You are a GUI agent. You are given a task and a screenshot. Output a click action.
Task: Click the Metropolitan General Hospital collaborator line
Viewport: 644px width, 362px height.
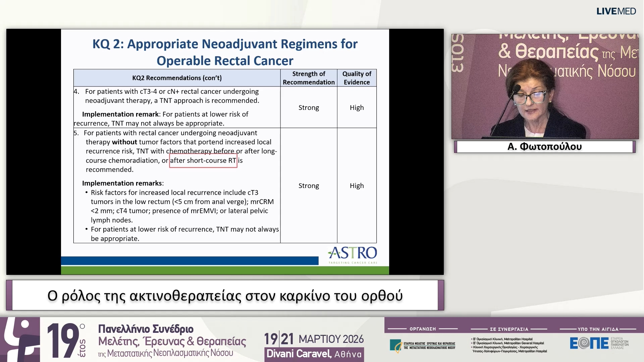coord(507,343)
